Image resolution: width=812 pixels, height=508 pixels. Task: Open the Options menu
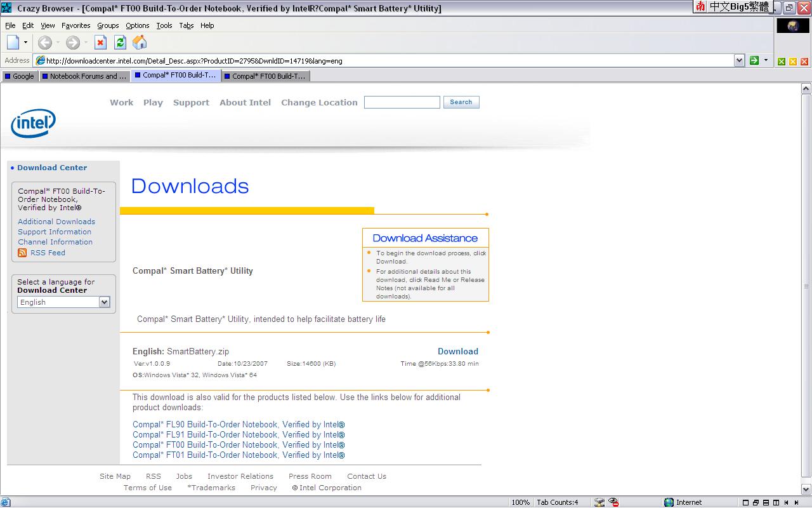138,25
